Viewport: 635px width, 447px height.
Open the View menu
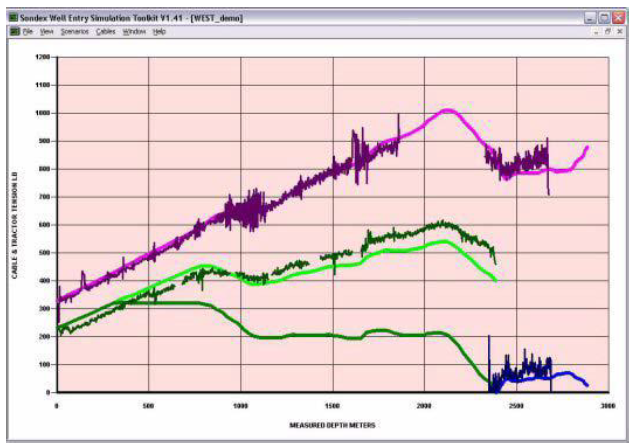pyautogui.click(x=47, y=32)
